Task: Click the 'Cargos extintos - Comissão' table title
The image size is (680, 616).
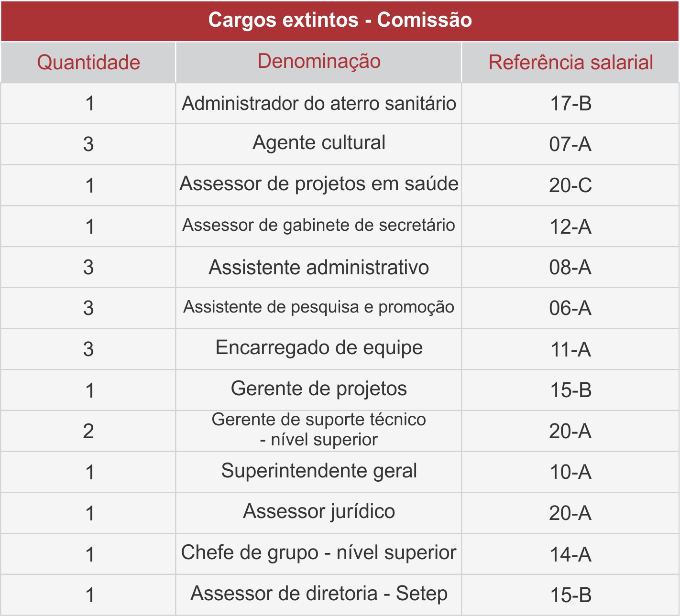Action: [x=340, y=20]
